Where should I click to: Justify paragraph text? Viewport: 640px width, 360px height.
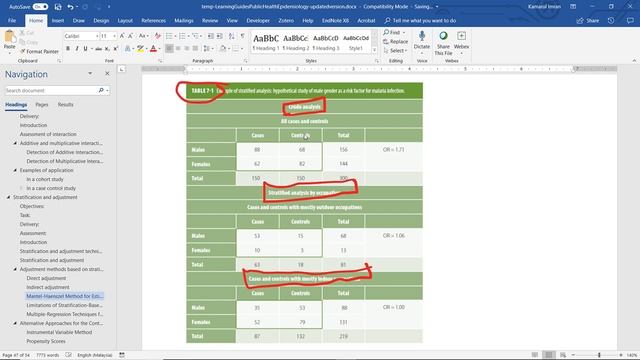196,49
